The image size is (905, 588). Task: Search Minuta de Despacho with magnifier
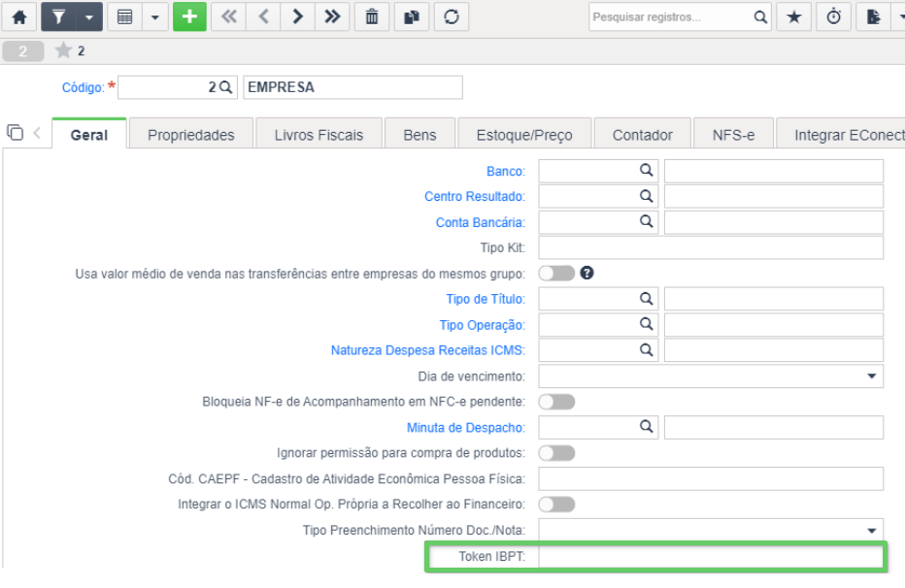click(646, 427)
